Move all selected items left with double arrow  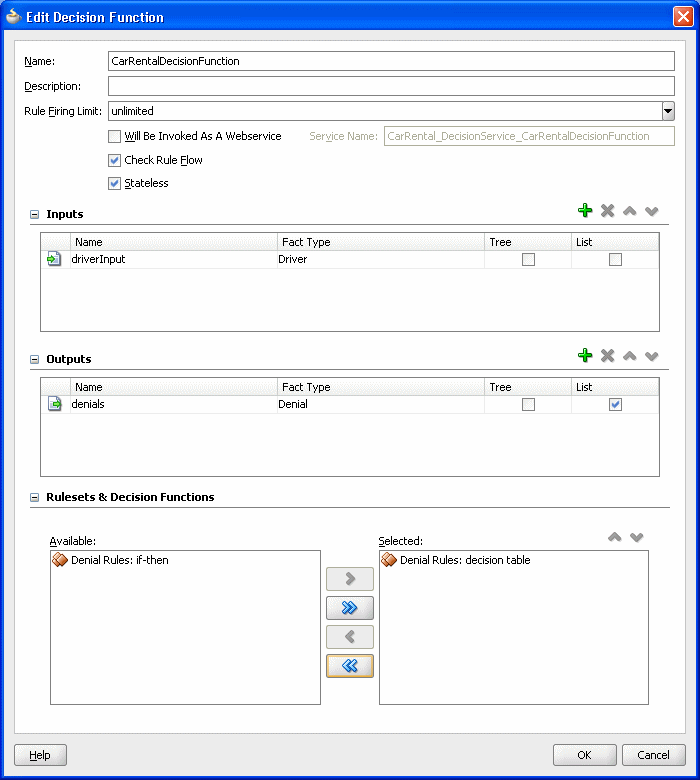point(350,666)
